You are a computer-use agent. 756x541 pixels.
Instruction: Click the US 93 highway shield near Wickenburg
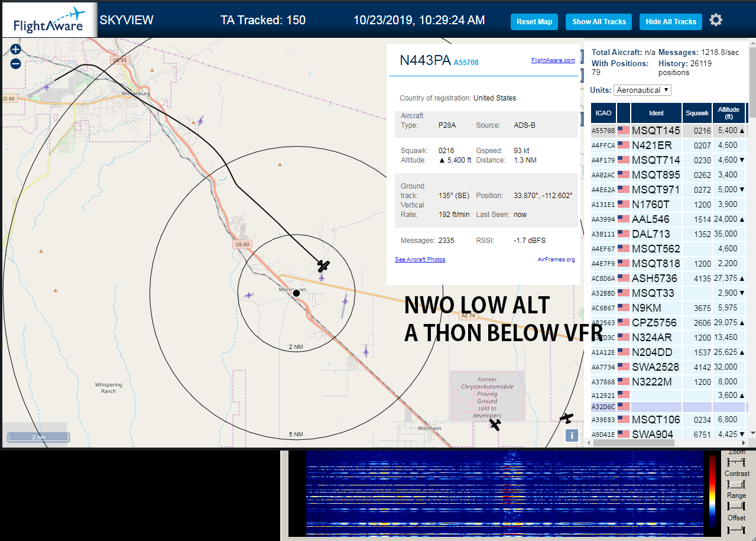point(120,60)
